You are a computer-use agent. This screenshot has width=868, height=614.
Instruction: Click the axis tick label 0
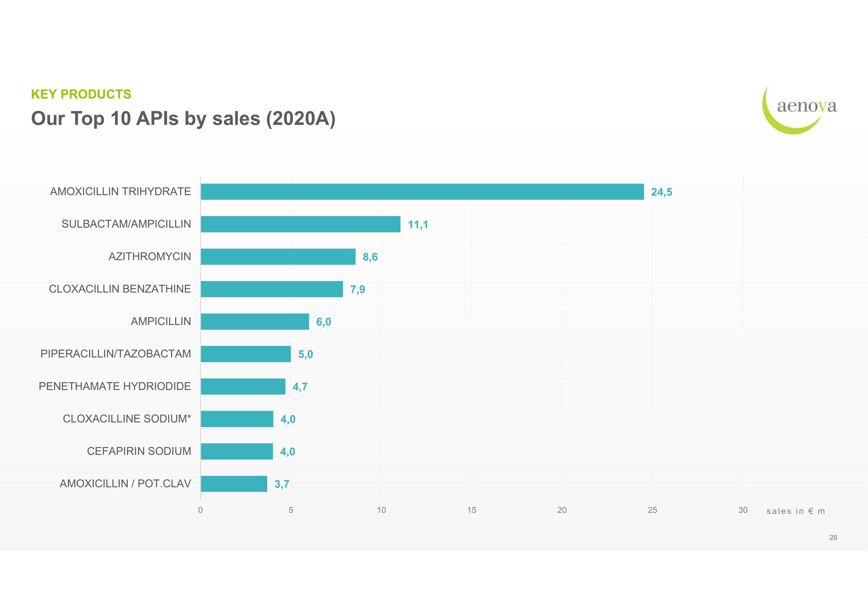200,510
